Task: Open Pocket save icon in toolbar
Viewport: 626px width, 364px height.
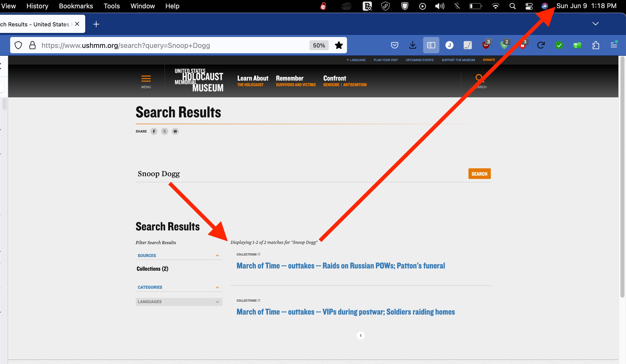Action: coord(395,45)
